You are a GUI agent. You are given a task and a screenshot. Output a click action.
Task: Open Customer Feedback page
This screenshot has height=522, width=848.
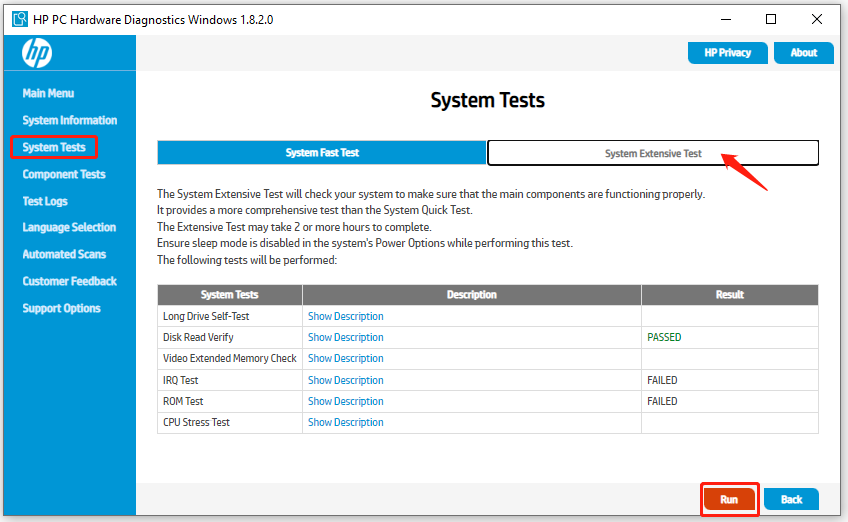click(x=69, y=281)
